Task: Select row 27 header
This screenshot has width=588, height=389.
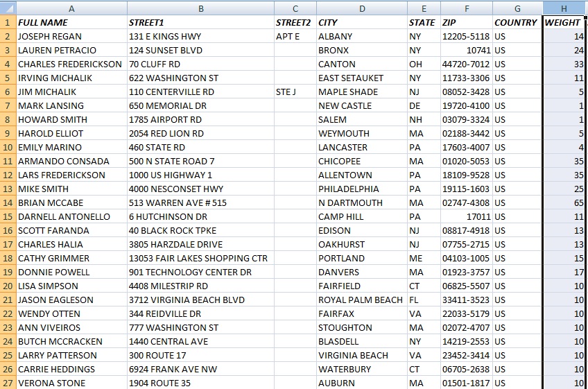Action: pyautogui.click(x=8, y=383)
